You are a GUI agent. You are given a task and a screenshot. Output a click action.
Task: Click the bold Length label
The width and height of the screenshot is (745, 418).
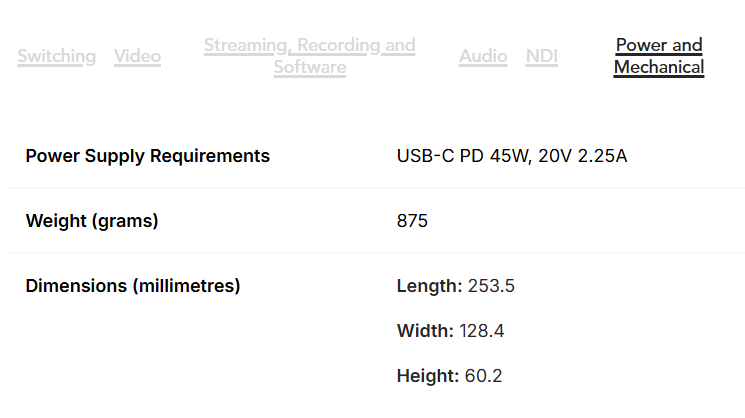pos(429,286)
